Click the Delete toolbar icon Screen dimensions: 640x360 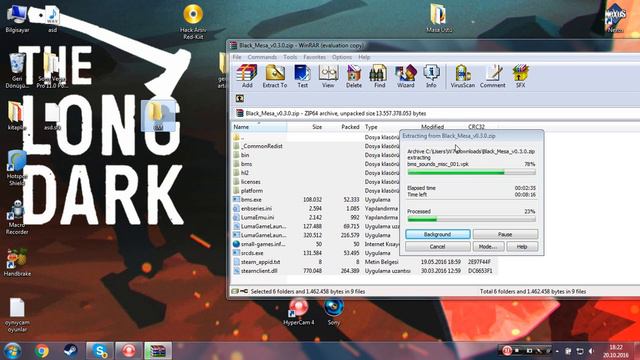pos(354,76)
